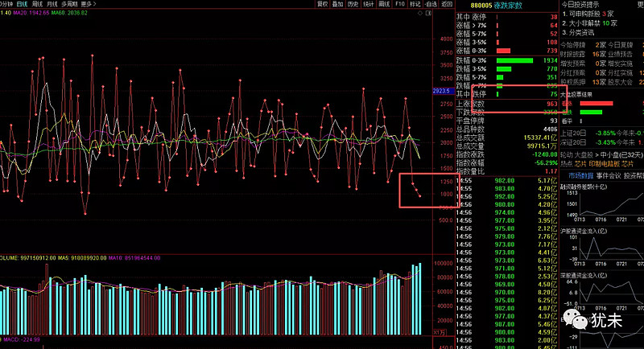Open the 多周期 multi-period view
Viewport: 644px width, 349px height.
[x=70, y=4]
